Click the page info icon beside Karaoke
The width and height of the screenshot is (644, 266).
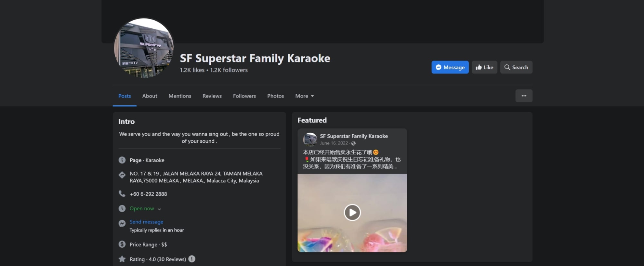[122, 160]
